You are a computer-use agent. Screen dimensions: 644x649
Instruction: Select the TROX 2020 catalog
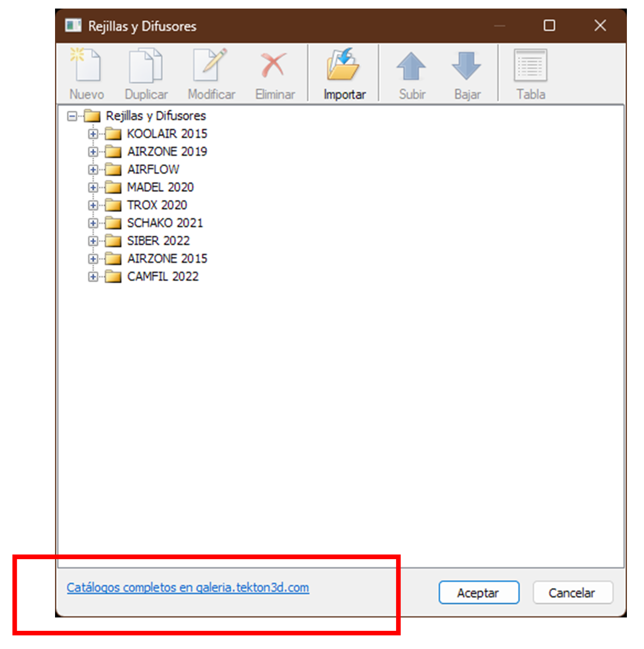[157, 205]
